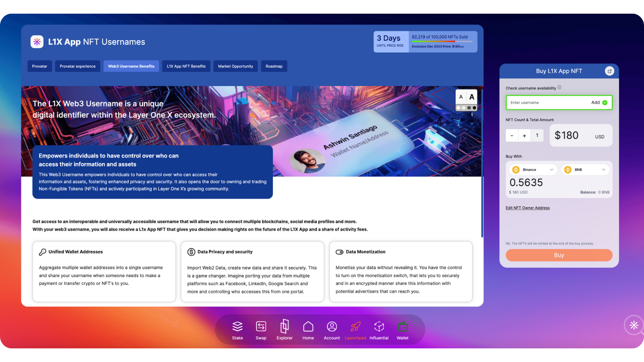Switch to the Provatar tab
The height and width of the screenshot is (362, 644).
[x=39, y=66]
